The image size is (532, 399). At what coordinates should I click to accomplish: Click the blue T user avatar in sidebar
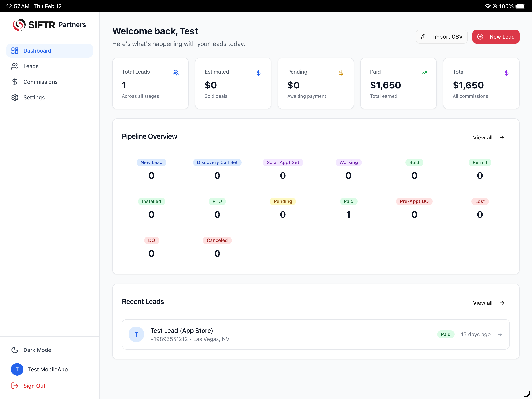(x=17, y=369)
